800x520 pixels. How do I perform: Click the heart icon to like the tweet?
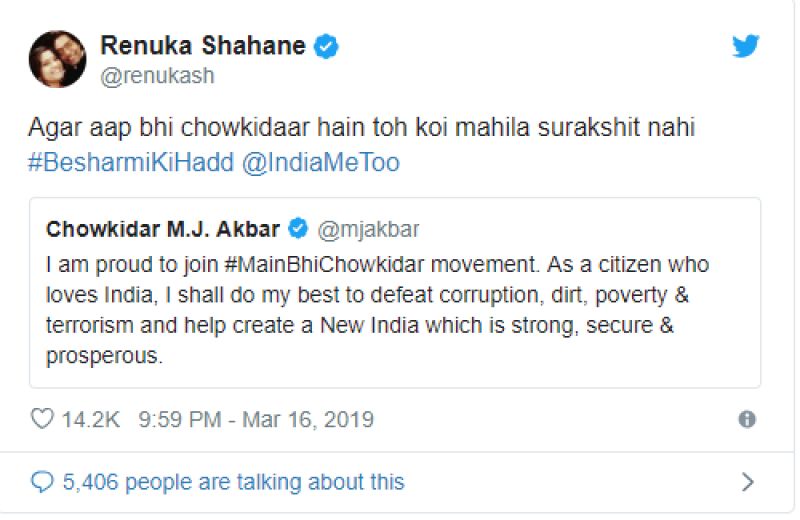pyautogui.click(x=41, y=419)
